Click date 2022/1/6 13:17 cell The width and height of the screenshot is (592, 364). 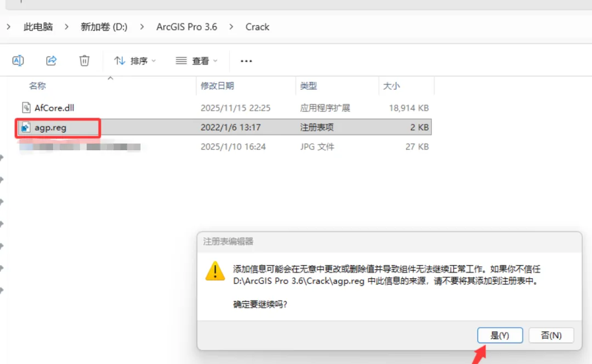pyautogui.click(x=231, y=127)
